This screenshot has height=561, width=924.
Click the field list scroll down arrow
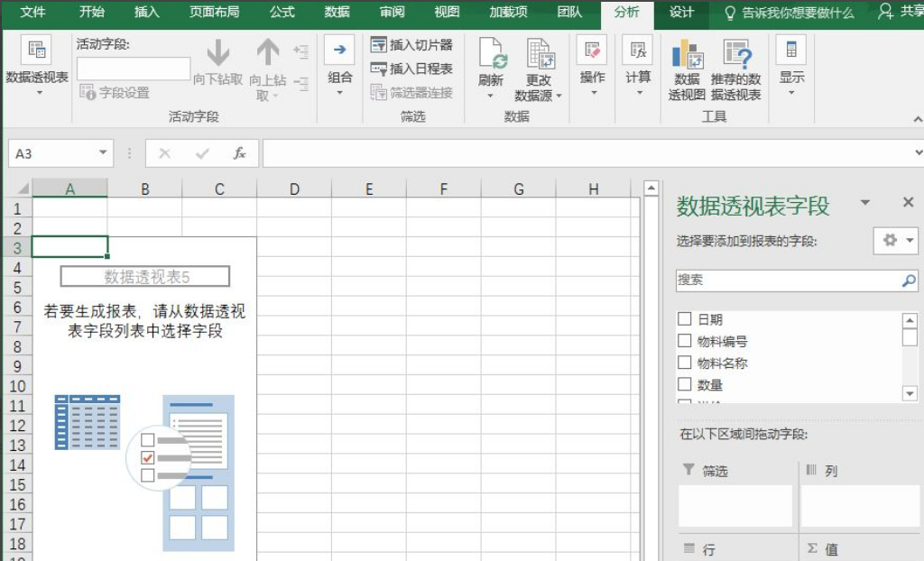point(910,393)
